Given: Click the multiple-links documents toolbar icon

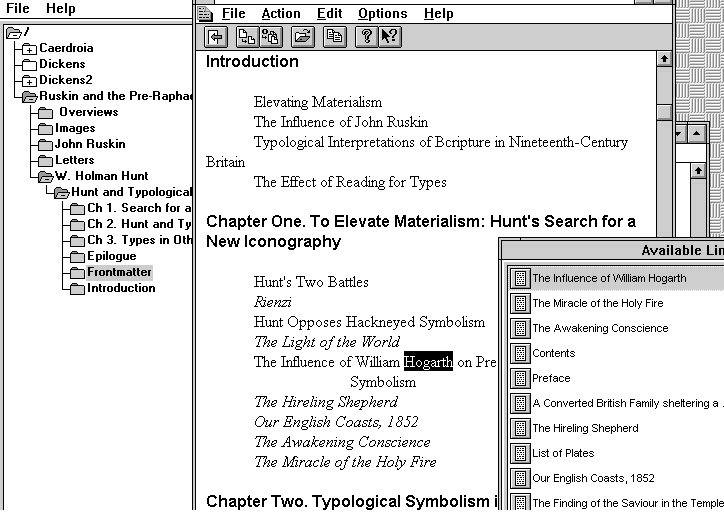Looking at the screenshot, I should (x=271, y=36).
